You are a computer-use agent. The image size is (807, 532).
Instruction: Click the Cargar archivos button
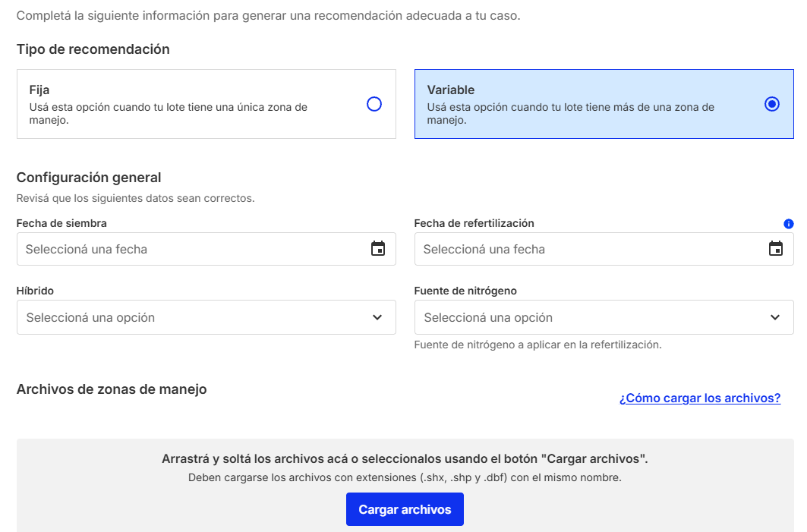(x=405, y=509)
